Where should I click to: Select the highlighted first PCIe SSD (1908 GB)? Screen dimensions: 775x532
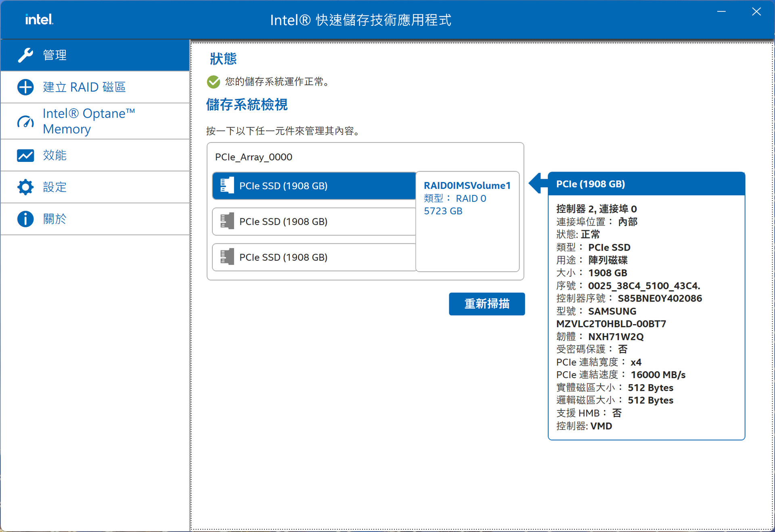pyautogui.click(x=314, y=186)
